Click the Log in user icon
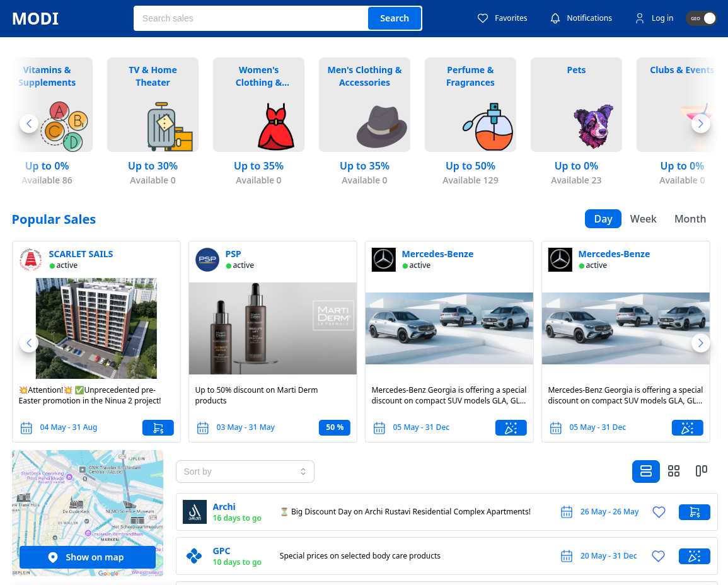The width and height of the screenshot is (728, 585). [x=640, y=18]
